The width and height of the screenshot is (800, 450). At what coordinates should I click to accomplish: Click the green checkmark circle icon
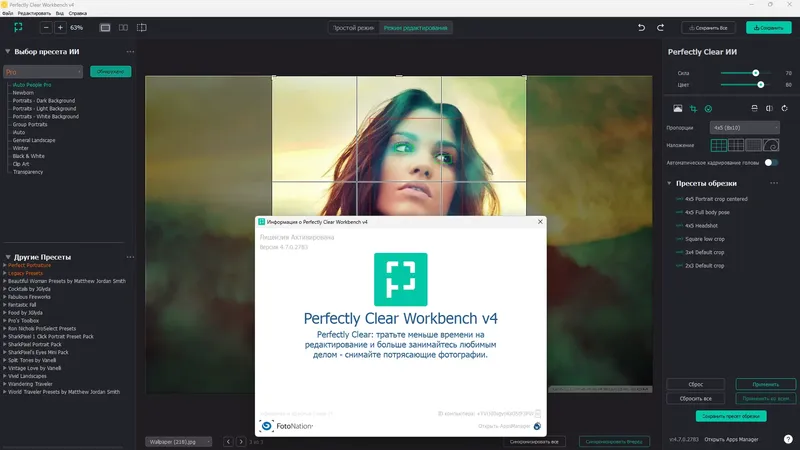(x=708, y=108)
